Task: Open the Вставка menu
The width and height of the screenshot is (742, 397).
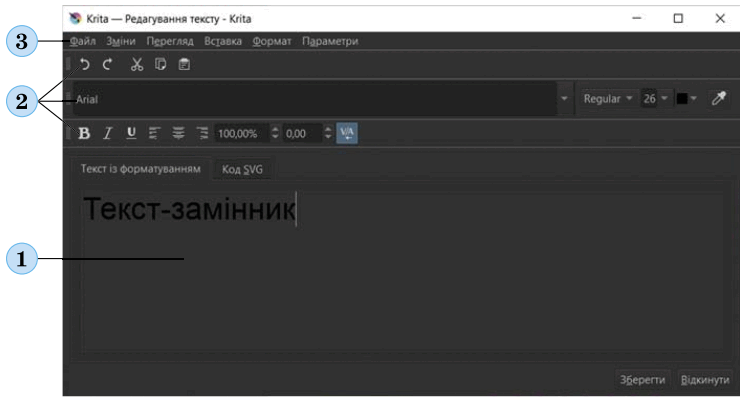Action: (223, 42)
